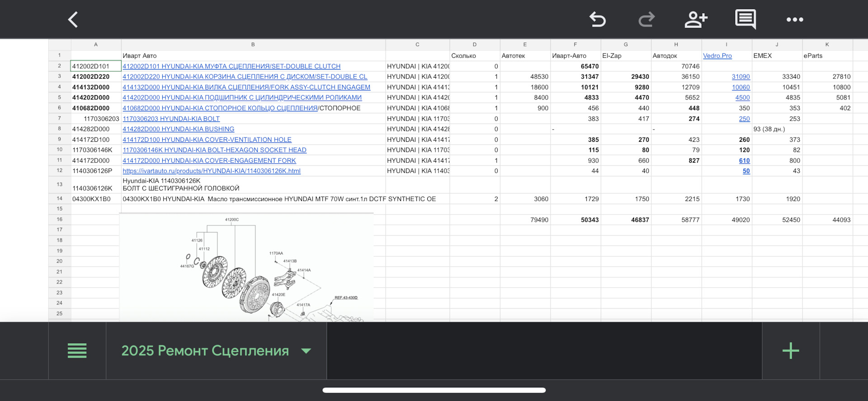Open link 412002D101 МУФТА СЦЕПЛЕНИЯ
The image size is (868, 401).
tap(231, 66)
